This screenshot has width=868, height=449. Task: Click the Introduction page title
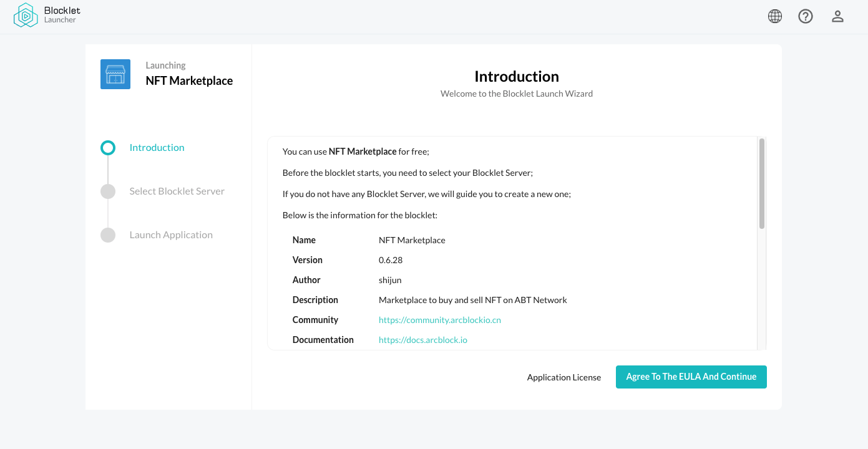pyautogui.click(x=516, y=76)
